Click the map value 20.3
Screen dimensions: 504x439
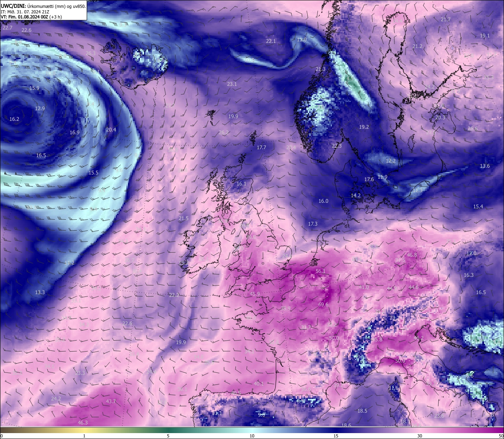point(440,117)
